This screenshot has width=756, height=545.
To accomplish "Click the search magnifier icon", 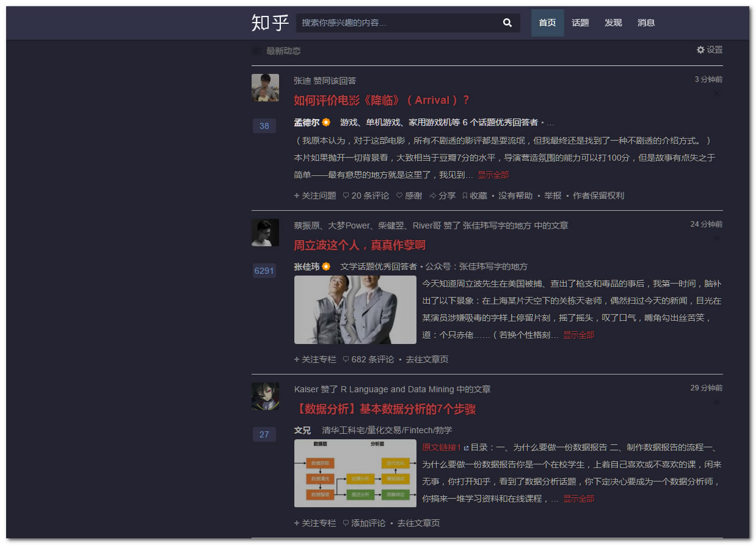I will [507, 23].
